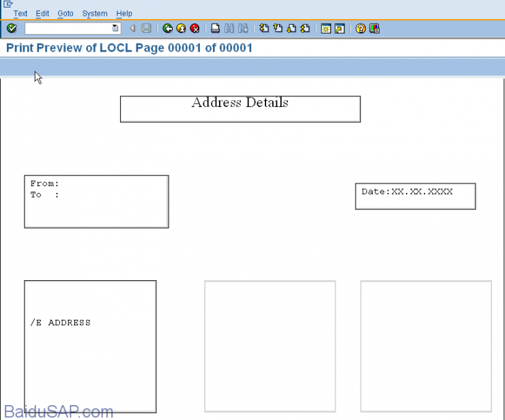Click the green Back arrow icon

coord(167,29)
